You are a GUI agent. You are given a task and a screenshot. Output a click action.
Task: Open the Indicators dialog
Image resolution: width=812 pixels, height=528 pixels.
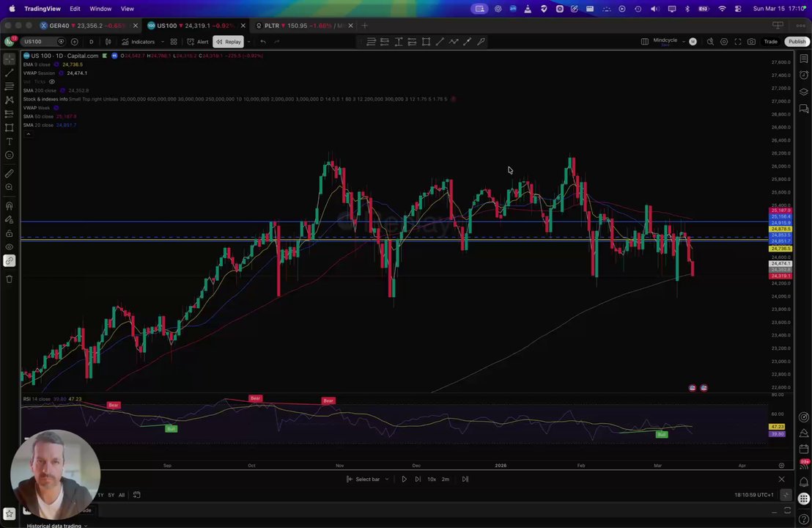pos(139,42)
